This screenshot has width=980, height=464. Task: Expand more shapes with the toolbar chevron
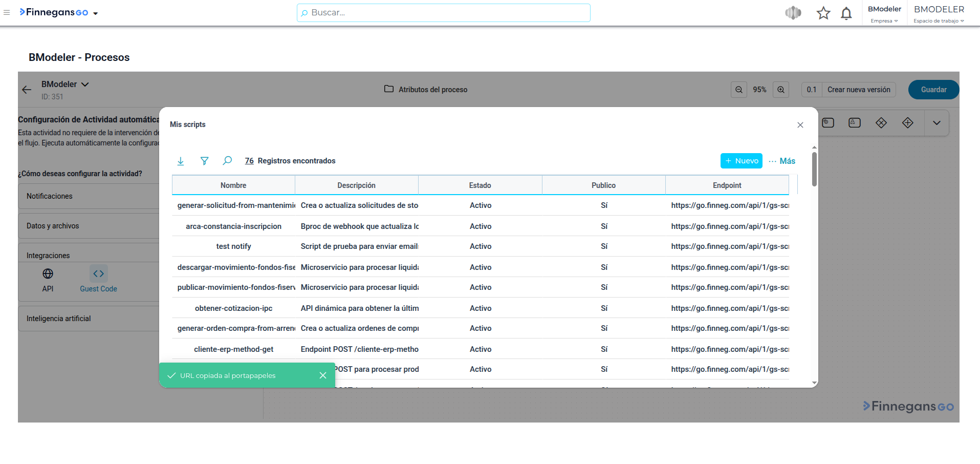point(937,123)
